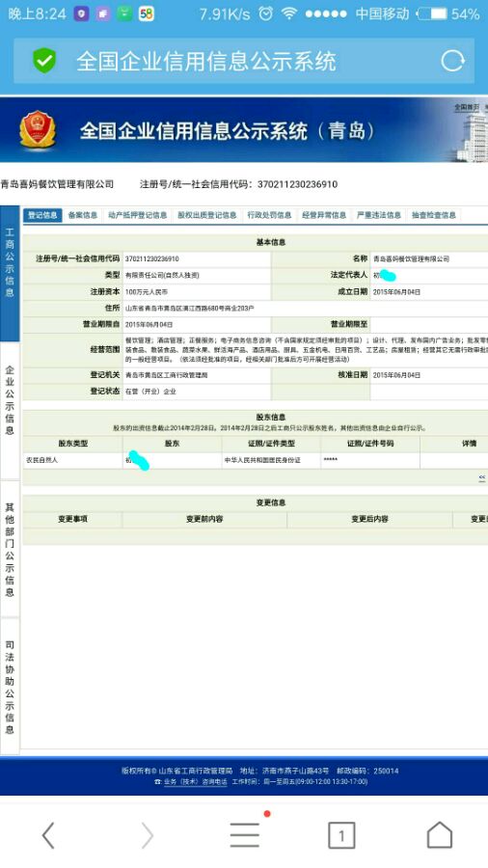
Task: Go to the browser home page
Action: point(440,834)
